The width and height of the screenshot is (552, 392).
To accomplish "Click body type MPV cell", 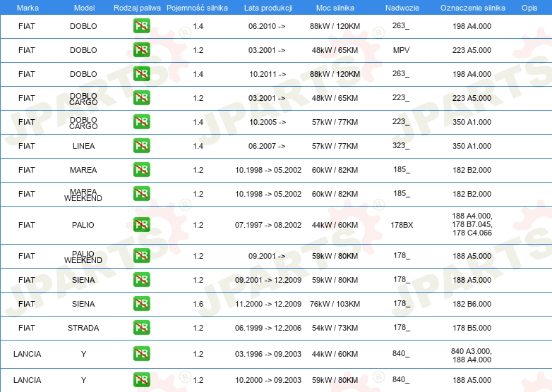I will 402,50.
